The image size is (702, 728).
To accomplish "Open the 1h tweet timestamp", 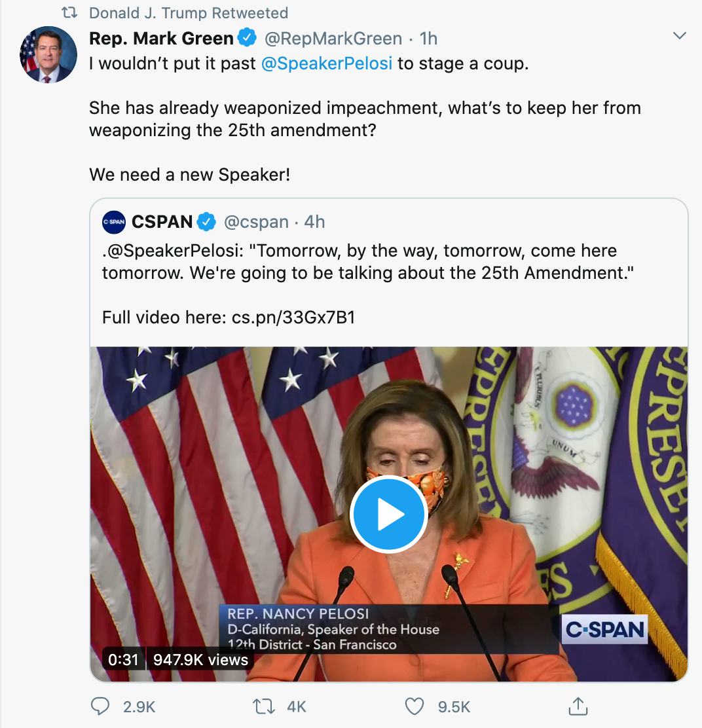I will point(428,39).
